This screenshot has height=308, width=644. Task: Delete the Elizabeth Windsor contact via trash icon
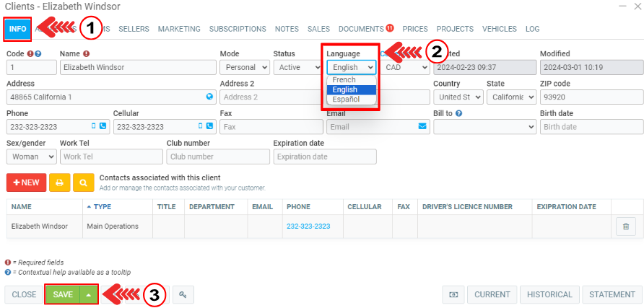(x=625, y=226)
